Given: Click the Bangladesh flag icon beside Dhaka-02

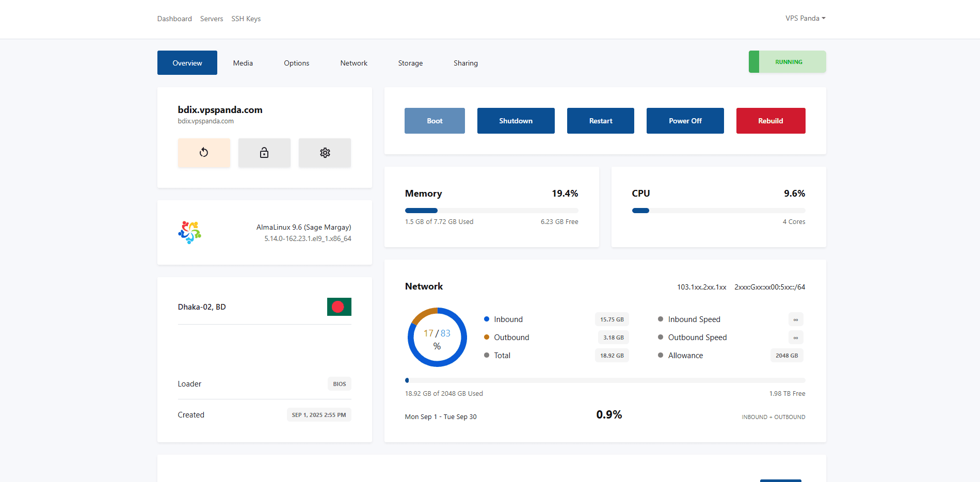Looking at the screenshot, I should click(339, 307).
